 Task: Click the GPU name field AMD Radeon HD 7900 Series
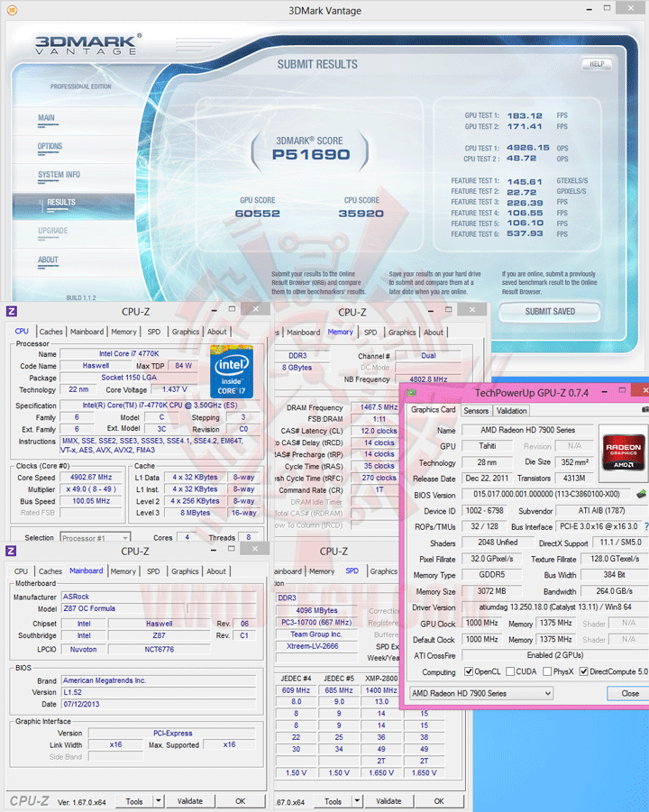click(527, 430)
